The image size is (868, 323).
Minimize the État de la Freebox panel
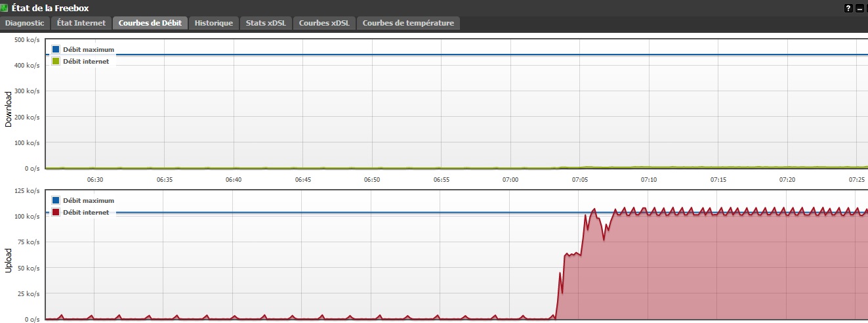click(x=858, y=9)
